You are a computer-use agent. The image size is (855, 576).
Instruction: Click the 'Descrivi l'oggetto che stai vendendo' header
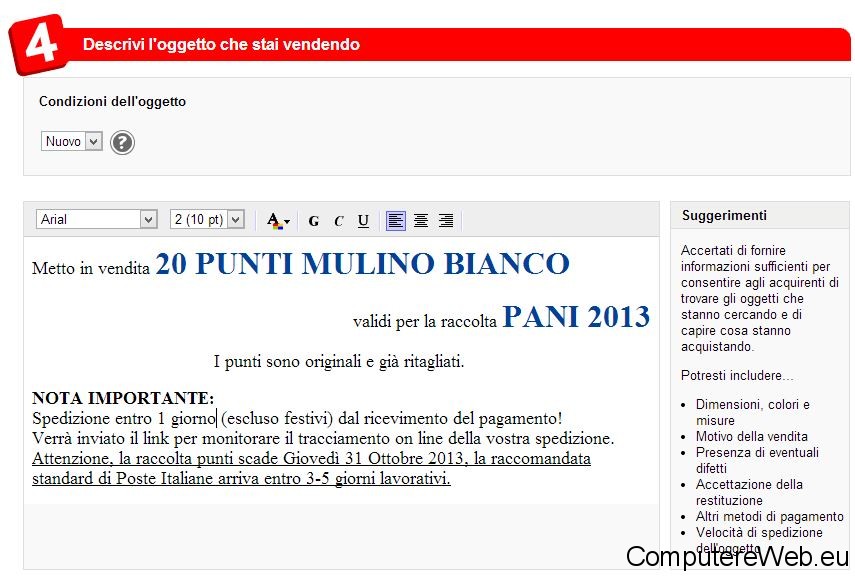[x=221, y=44]
